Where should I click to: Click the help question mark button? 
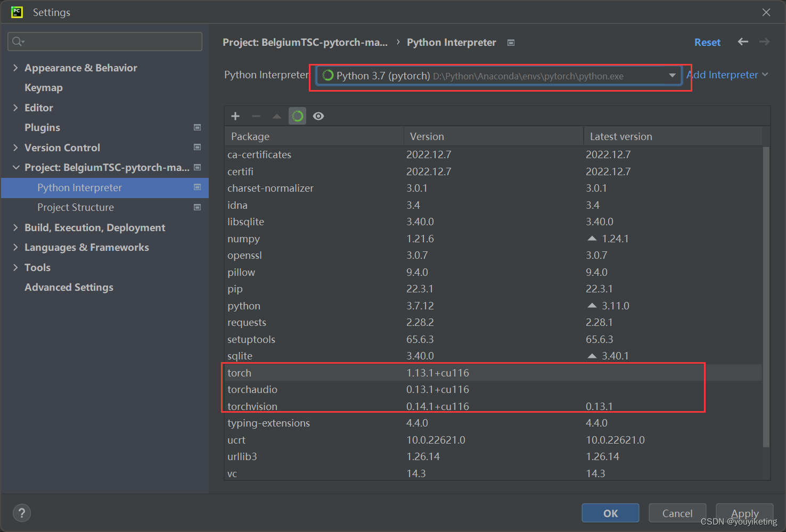click(x=22, y=513)
